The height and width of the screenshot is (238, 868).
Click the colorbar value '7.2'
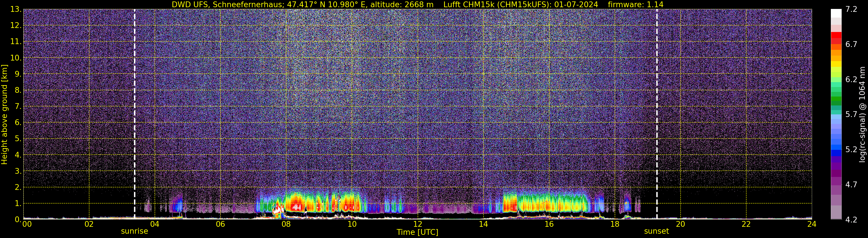click(851, 9)
